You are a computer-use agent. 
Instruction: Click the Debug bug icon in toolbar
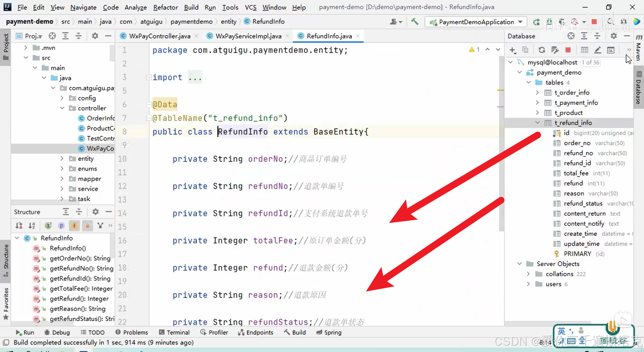click(549, 22)
